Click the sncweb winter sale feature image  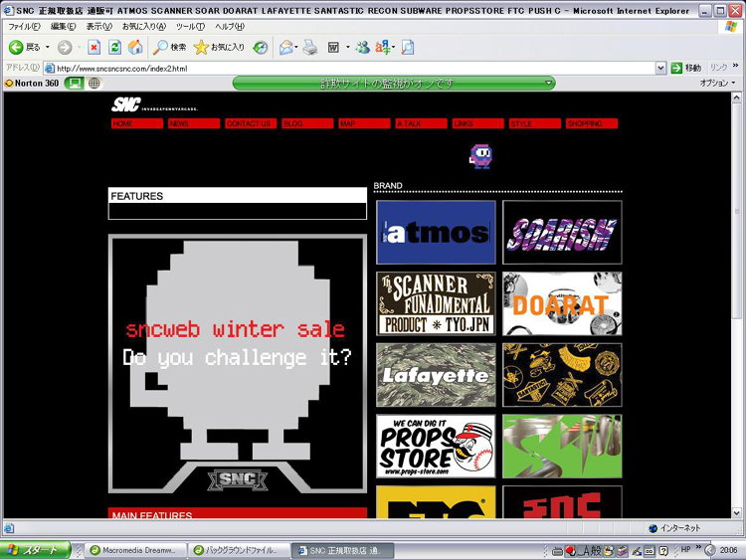(x=238, y=364)
